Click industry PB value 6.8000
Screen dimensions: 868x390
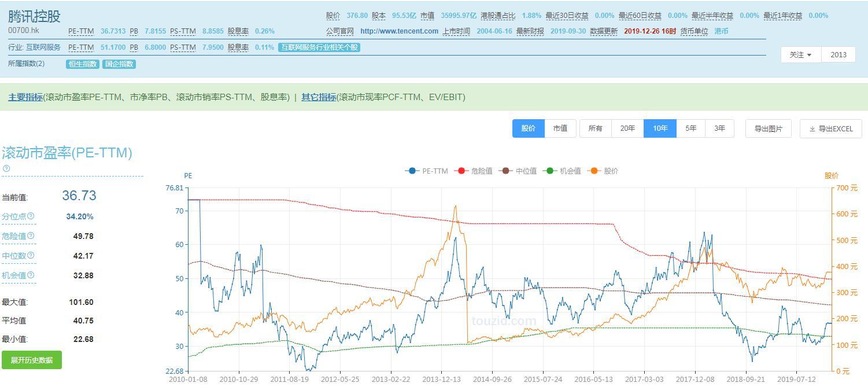click(155, 47)
